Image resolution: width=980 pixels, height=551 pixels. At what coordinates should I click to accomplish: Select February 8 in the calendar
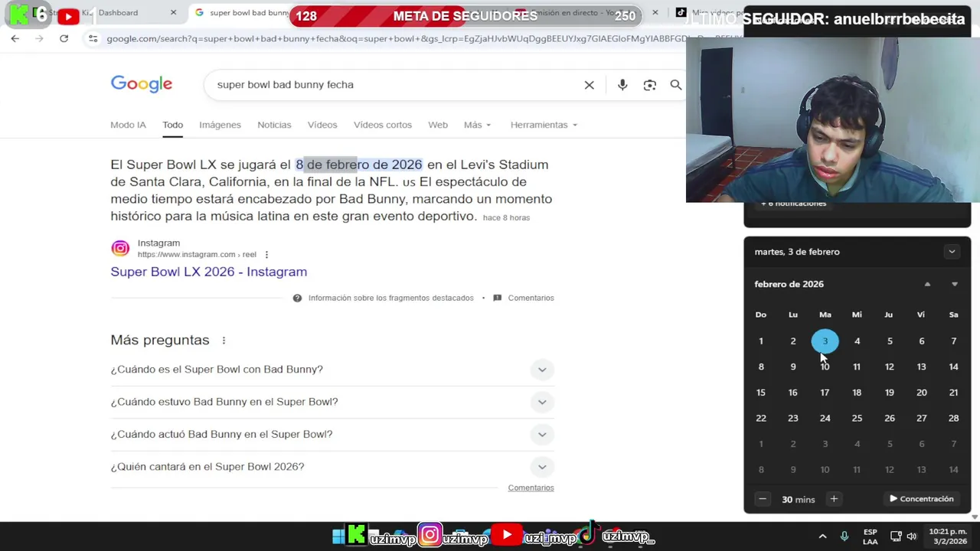tap(761, 367)
